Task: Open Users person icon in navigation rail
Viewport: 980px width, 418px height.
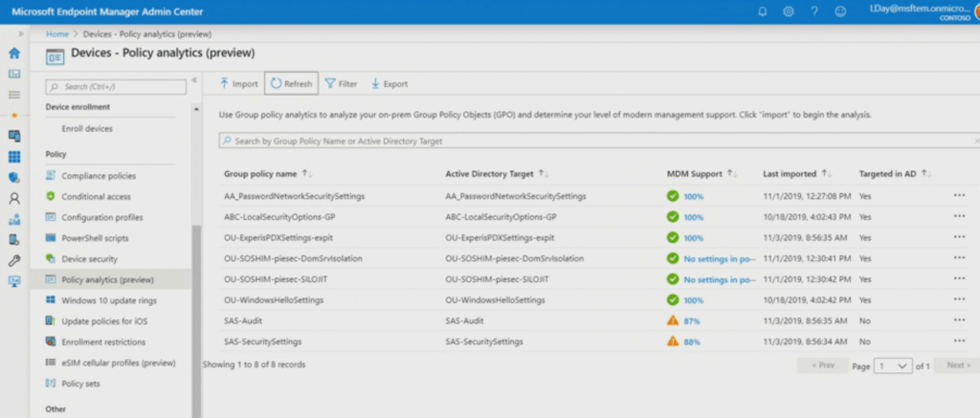Action: tap(13, 198)
